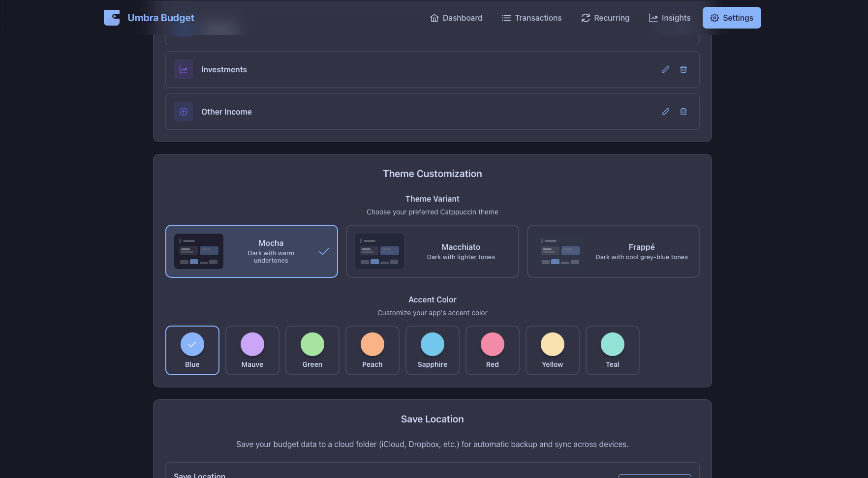868x478 pixels.
Task: Click the Other Income plus icon
Action: pos(184,112)
